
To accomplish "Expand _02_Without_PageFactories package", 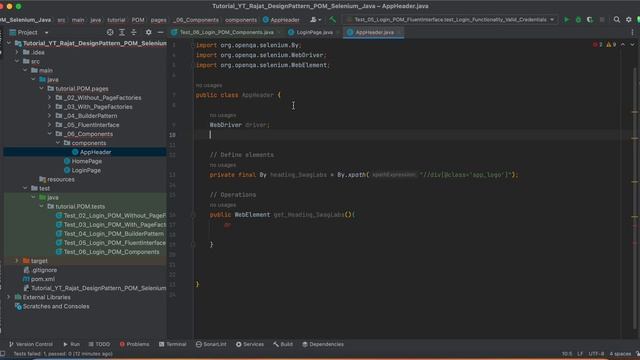I will 50,98.
